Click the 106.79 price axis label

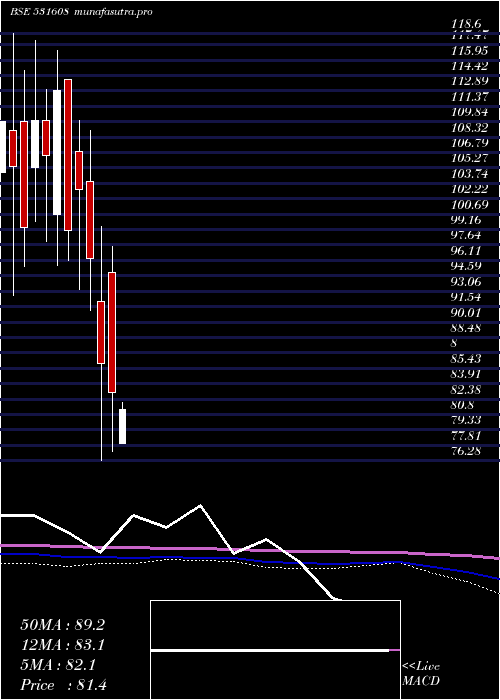[470, 143]
